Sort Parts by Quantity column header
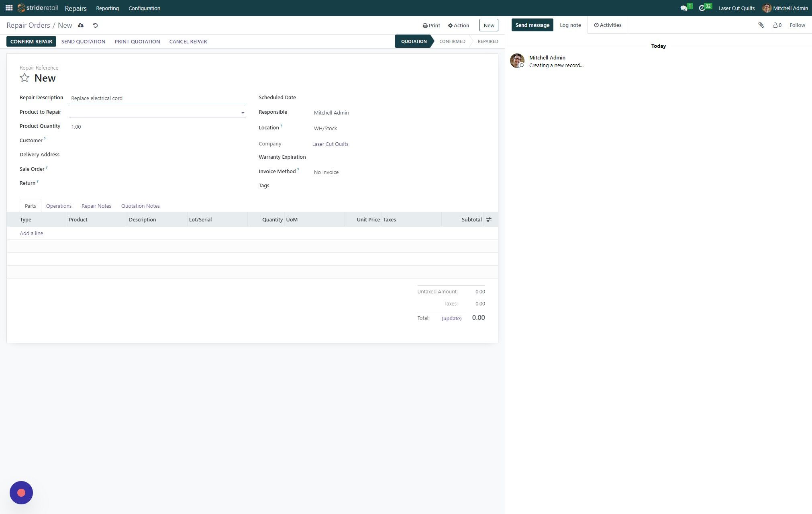 click(266, 219)
